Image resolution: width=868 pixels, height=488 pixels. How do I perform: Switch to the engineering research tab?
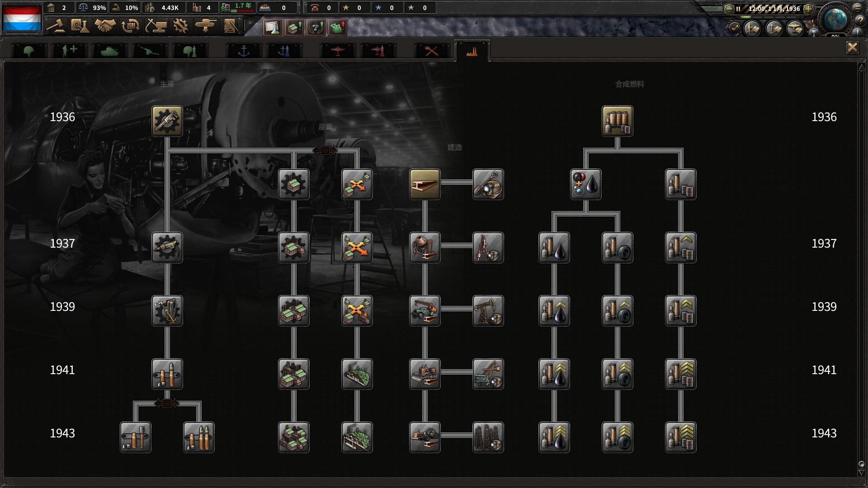(431, 51)
